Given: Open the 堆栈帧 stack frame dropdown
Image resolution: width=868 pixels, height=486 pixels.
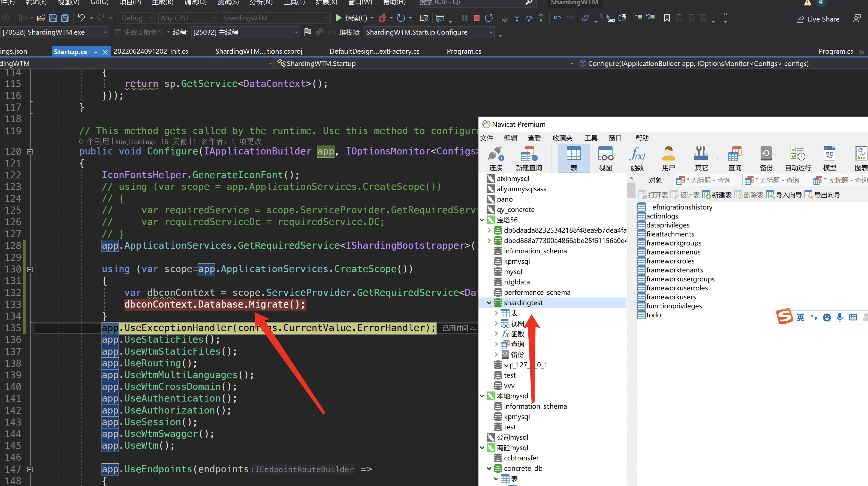Looking at the screenshot, I should coord(491,32).
